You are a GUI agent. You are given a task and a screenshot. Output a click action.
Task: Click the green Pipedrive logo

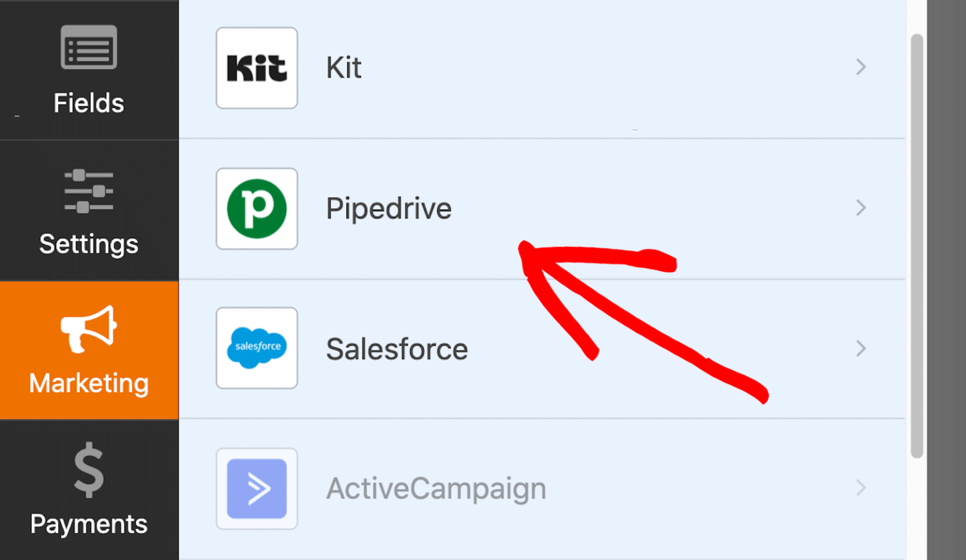tap(257, 209)
